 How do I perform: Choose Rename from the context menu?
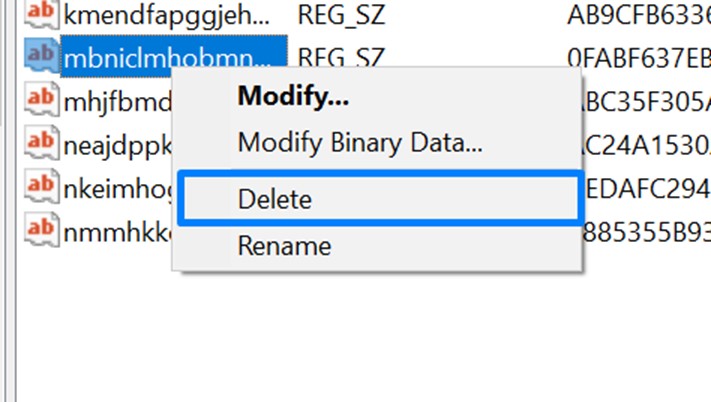(284, 244)
